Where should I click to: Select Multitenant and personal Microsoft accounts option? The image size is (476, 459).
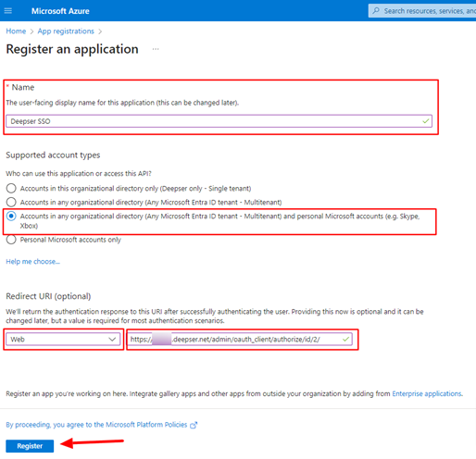click(11, 217)
